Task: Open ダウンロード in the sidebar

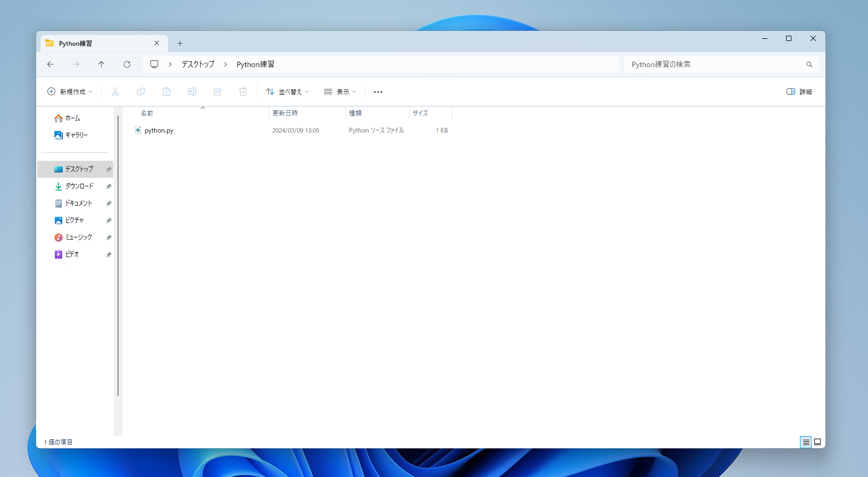Action: point(75,186)
